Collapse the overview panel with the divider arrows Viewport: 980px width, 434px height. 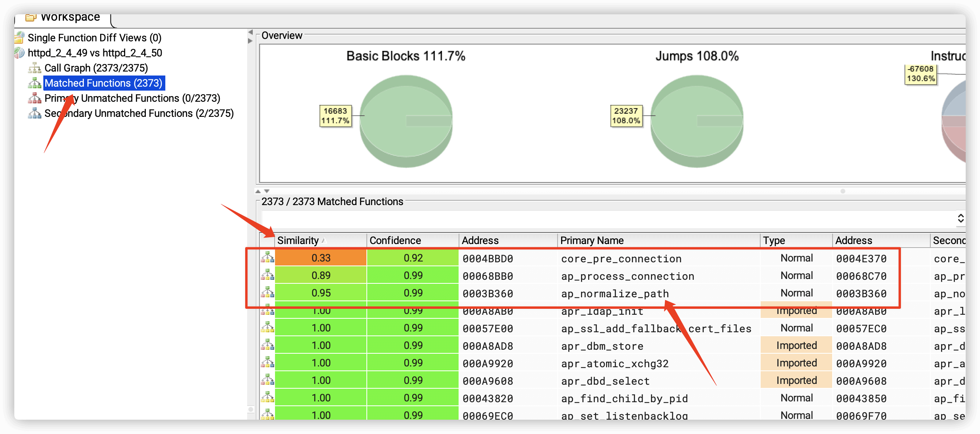(x=258, y=191)
